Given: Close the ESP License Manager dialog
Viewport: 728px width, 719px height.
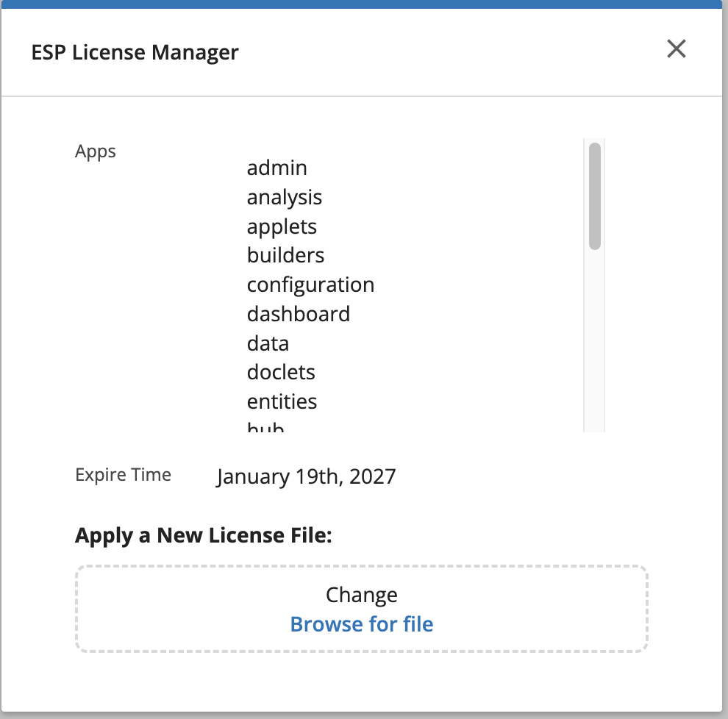Looking at the screenshot, I should click(676, 49).
